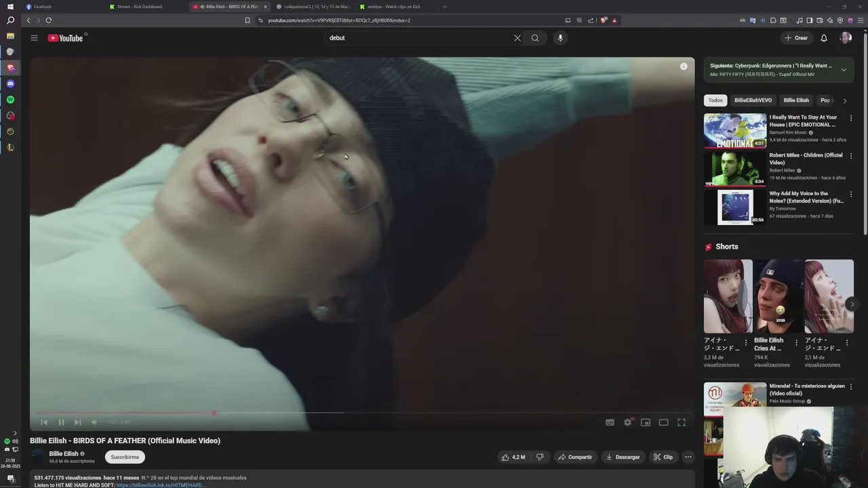Image resolution: width=868 pixels, height=488 pixels.
Task: Clear the search text with the X
Action: [x=517, y=38]
